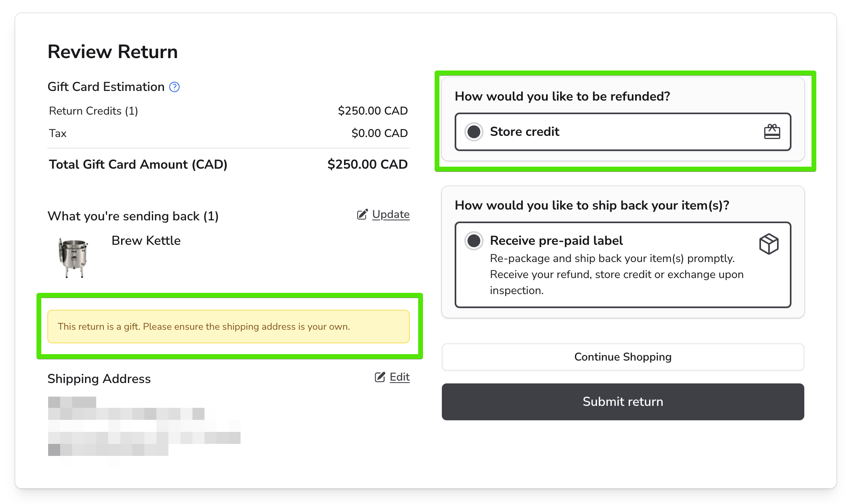Click the yellow gift return notice banner
Image resolution: width=850 pixels, height=504 pixels.
[228, 327]
